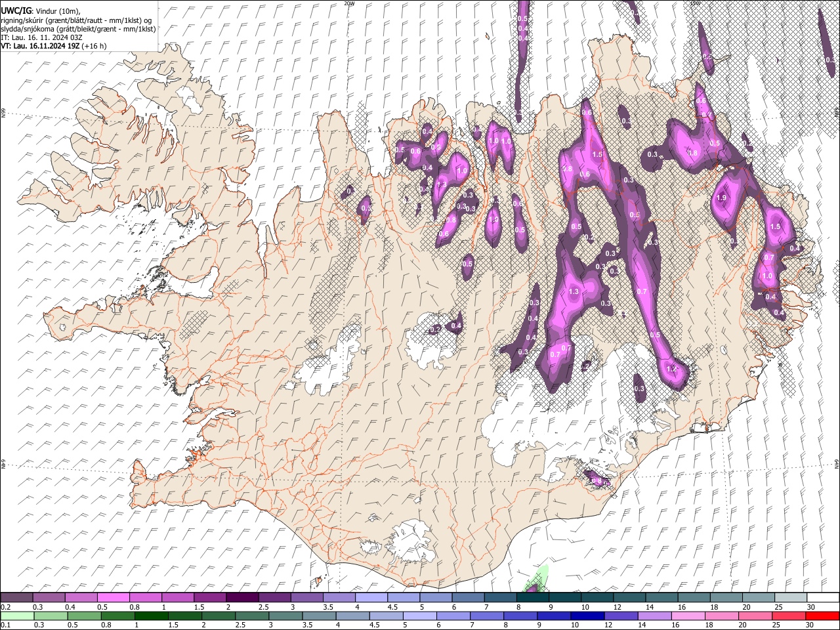Pick the darkest purple snow swatch at 2

coord(241,597)
